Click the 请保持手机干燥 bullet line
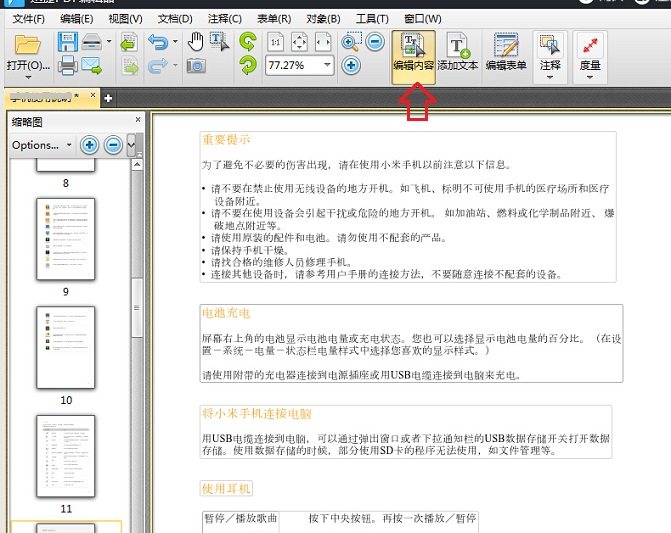The height and width of the screenshot is (533, 671). pos(250,250)
